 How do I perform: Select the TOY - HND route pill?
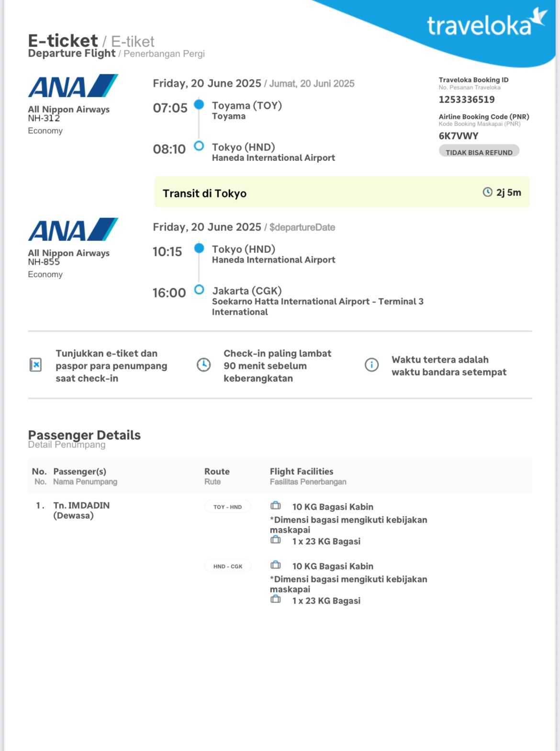tap(227, 507)
